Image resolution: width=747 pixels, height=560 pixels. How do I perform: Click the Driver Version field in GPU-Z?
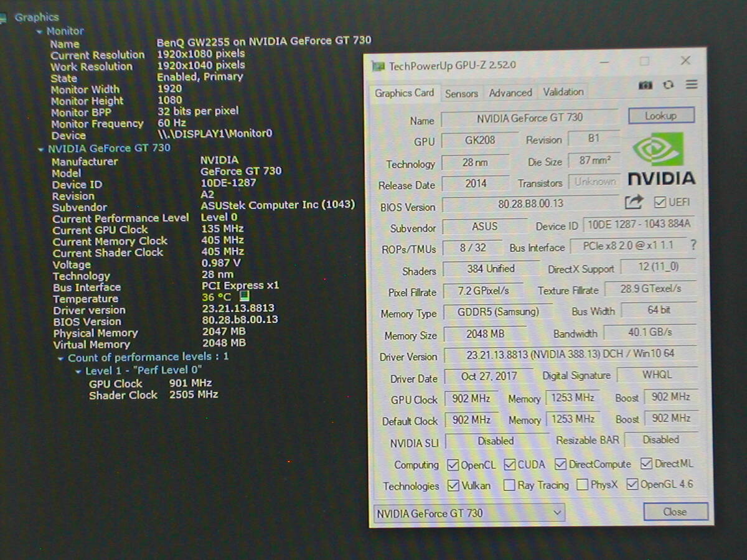coord(571,354)
